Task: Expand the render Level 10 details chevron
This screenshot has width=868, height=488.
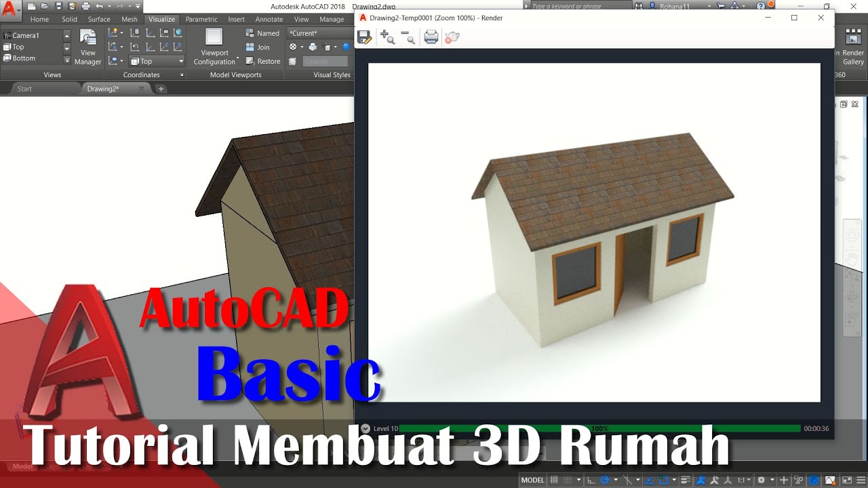Action: [366, 428]
